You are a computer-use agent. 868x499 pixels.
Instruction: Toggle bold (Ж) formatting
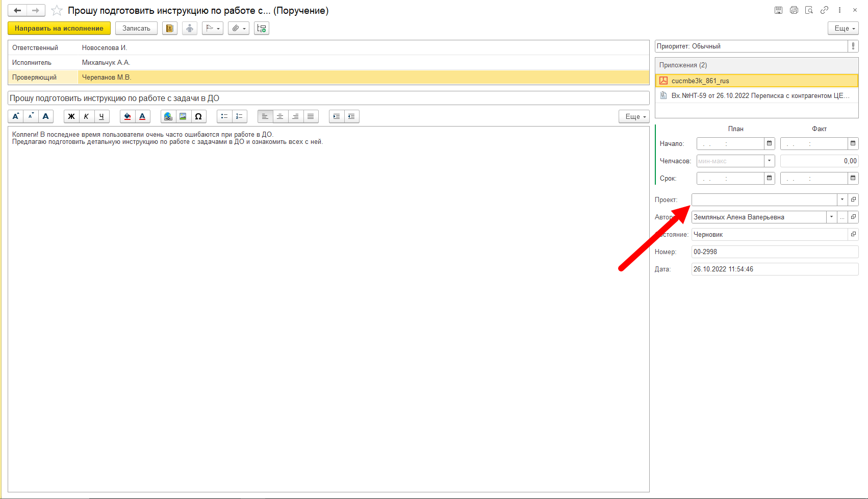(71, 116)
